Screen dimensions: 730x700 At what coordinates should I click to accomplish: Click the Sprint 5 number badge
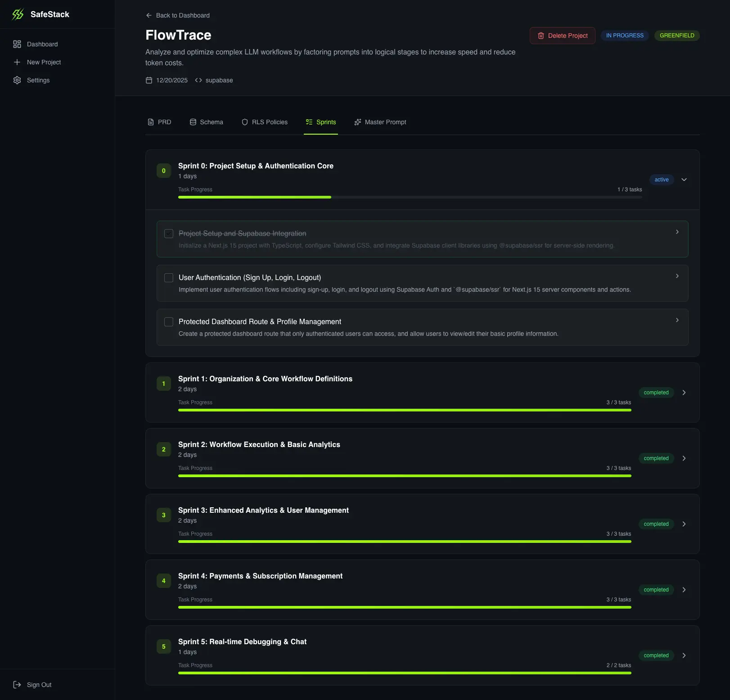click(x=164, y=646)
